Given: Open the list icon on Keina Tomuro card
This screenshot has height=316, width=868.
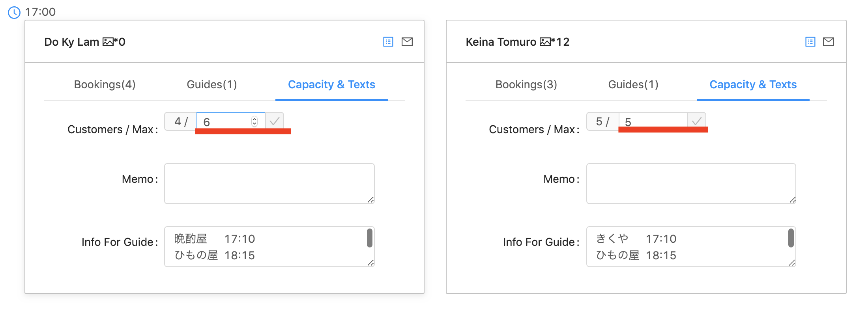Looking at the screenshot, I should tap(810, 42).
